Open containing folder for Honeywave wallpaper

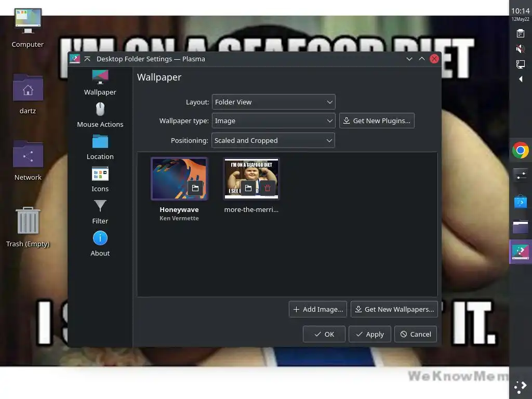pyautogui.click(x=195, y=188)
